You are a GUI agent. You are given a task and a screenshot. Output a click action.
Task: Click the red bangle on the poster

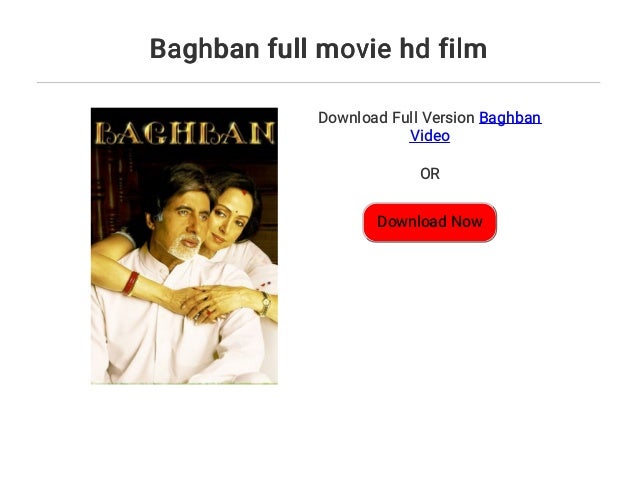(x=131, y=283)
